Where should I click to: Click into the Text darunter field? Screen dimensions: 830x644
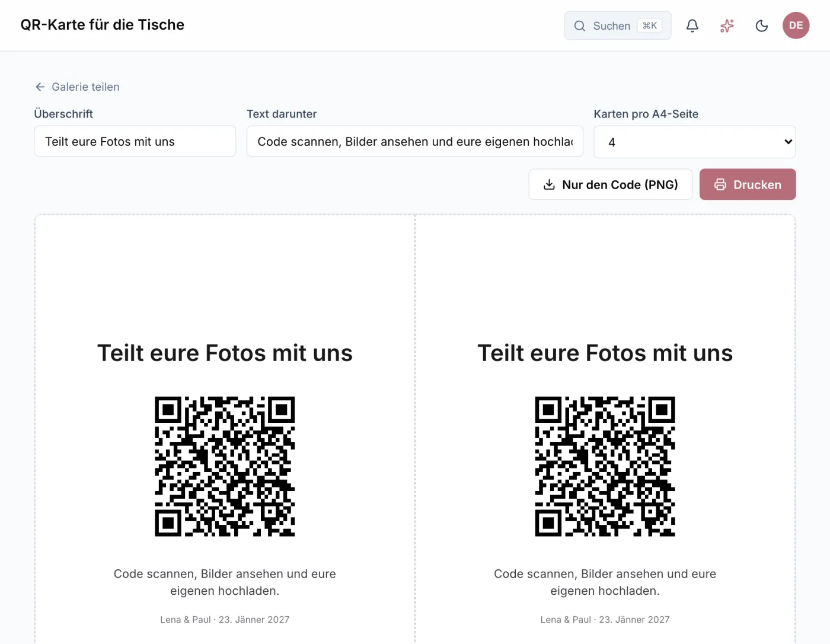click(414, 141)
